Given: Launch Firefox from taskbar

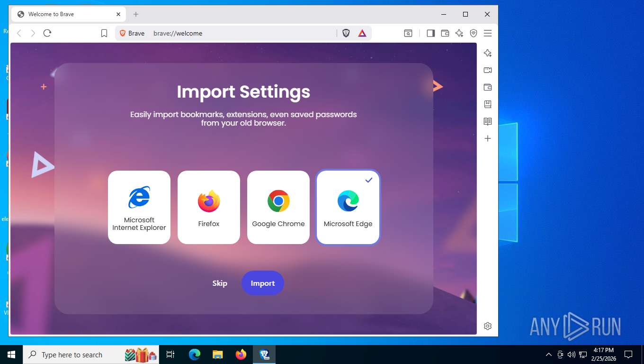Looking at the screenshot, I should click(241, 355).
